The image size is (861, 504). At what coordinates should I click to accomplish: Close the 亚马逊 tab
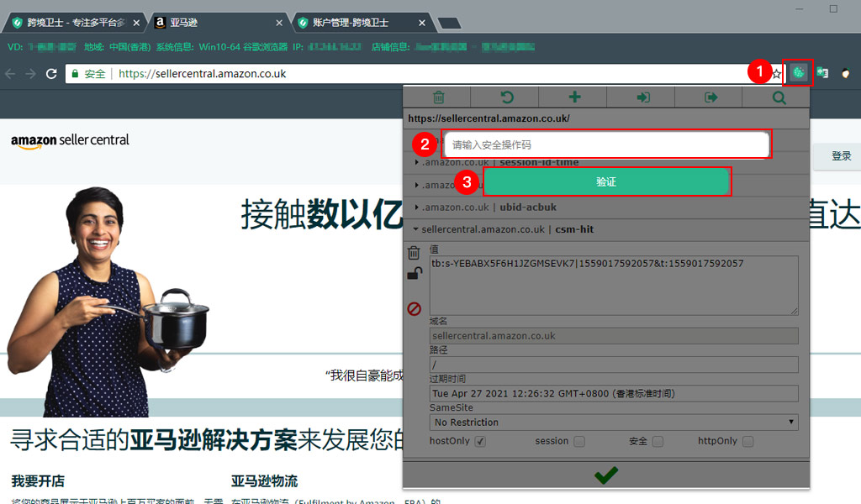(279, 23)
